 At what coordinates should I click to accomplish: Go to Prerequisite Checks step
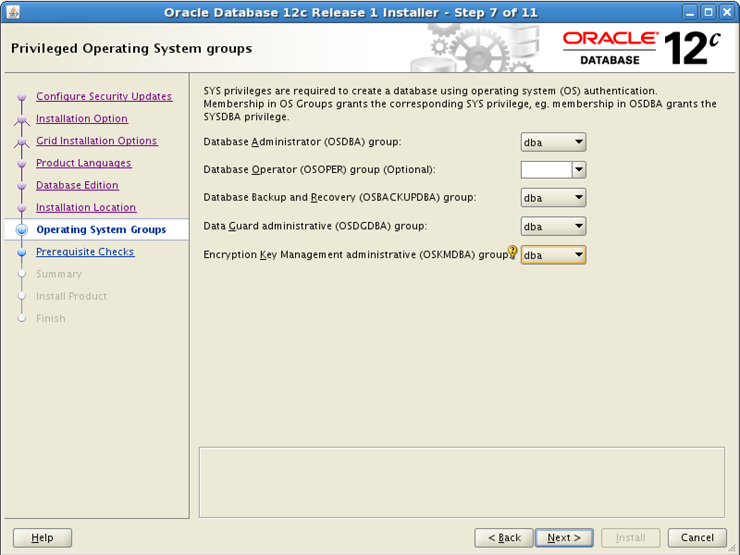point(85,252)
